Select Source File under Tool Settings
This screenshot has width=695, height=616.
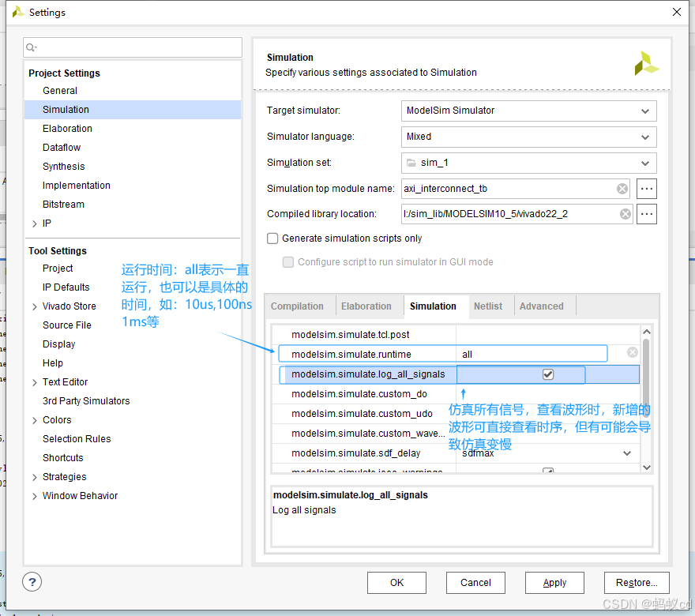tap(67, 325)
